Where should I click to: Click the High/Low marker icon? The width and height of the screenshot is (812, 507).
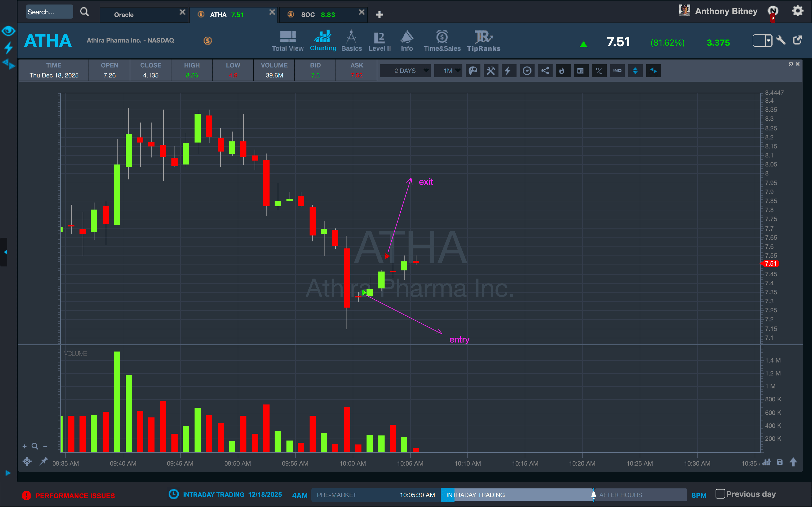(x=599, y=71)
